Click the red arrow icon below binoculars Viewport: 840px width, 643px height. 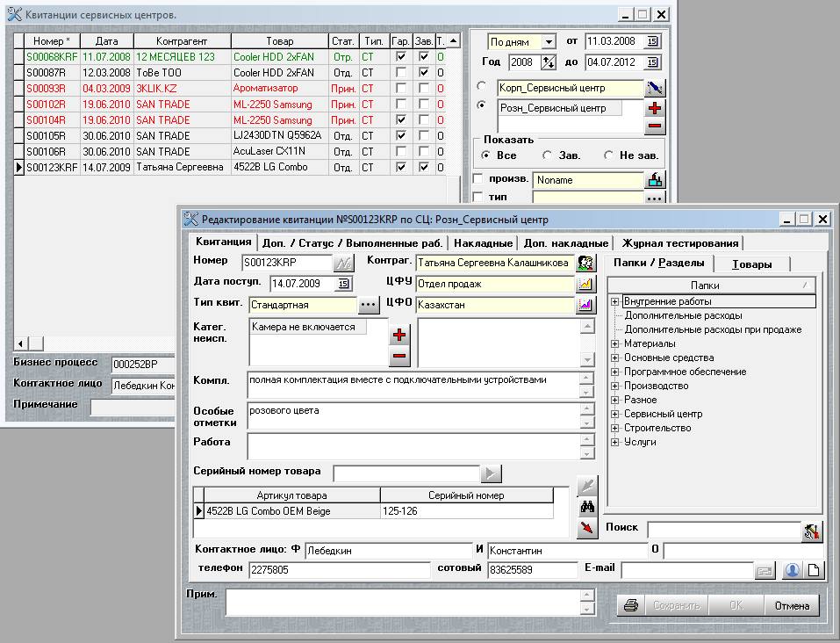(587, 528)
